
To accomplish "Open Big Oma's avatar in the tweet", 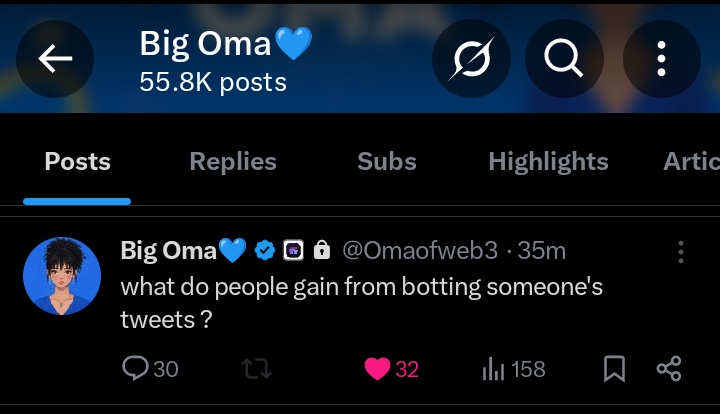I will click(62, 277).
